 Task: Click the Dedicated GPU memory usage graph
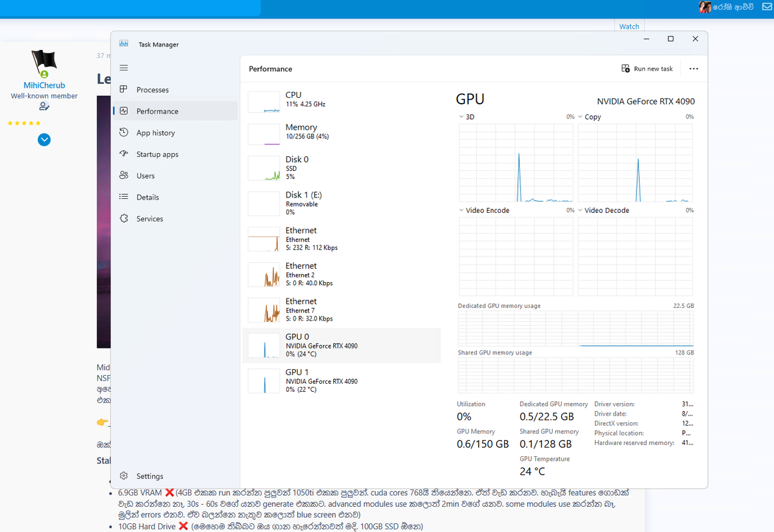click(576, 329)
